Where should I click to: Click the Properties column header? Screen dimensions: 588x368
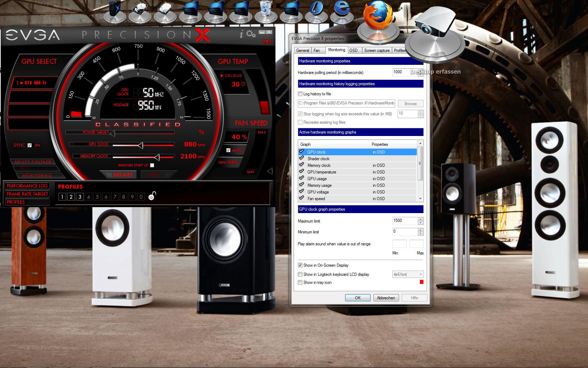(393, 144)
